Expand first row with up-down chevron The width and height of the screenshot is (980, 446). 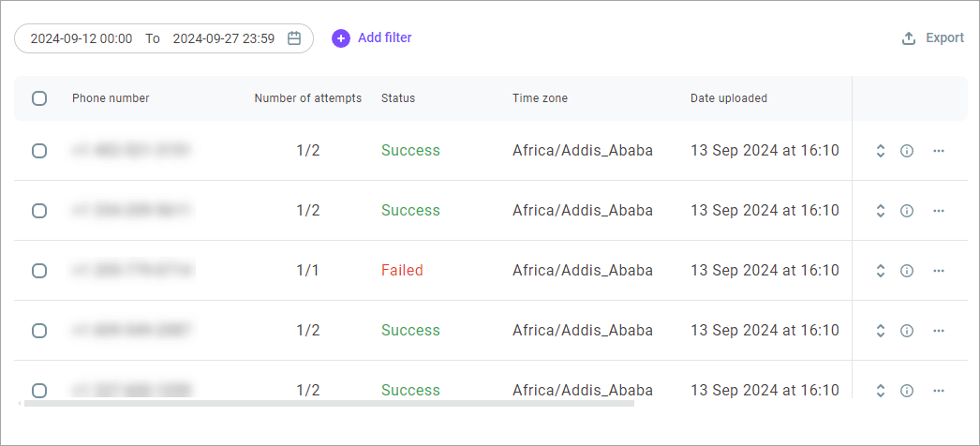[x=880, y=151]
